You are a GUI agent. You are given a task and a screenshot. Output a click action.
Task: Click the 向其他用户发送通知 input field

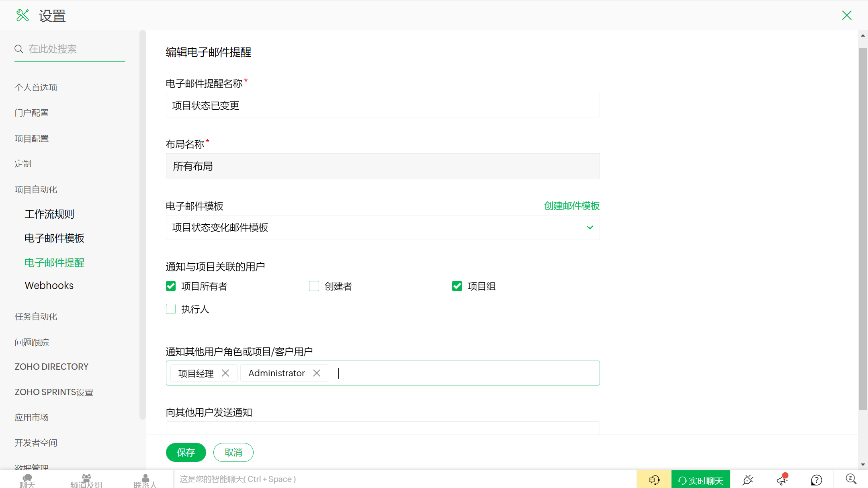(x=383, y=428)
